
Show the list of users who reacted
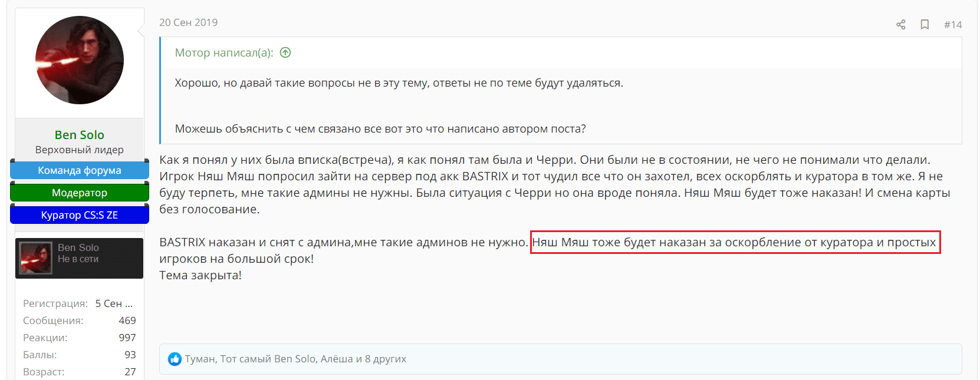[x=295, y=359]
